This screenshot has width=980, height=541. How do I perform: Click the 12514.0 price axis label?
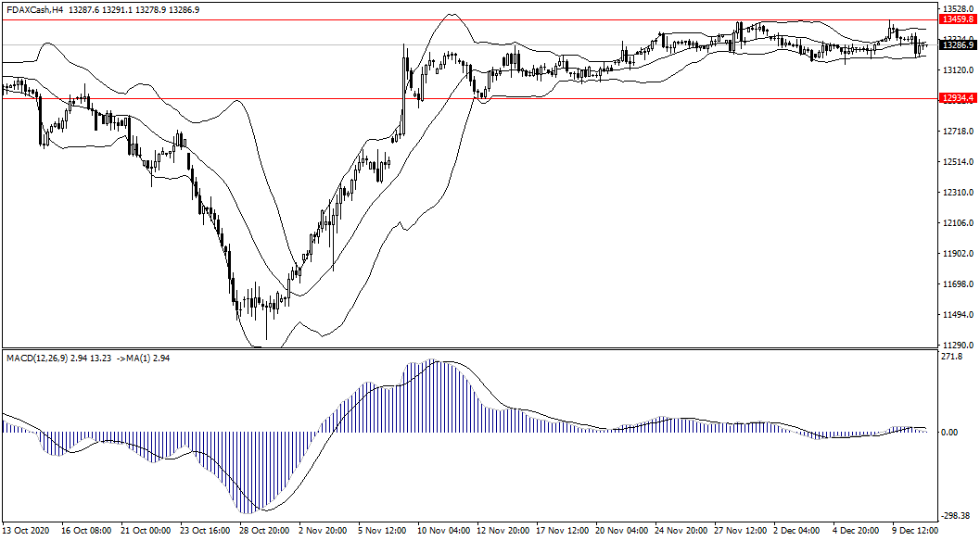pyautogui.click(x=956, y=162)
